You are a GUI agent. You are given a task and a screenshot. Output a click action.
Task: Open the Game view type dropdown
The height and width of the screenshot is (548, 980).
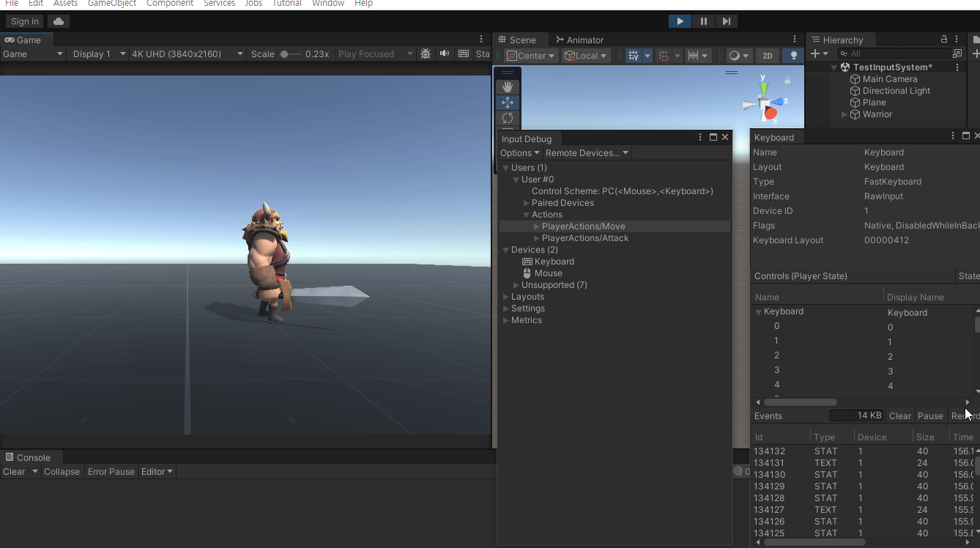tap(33, 54)
